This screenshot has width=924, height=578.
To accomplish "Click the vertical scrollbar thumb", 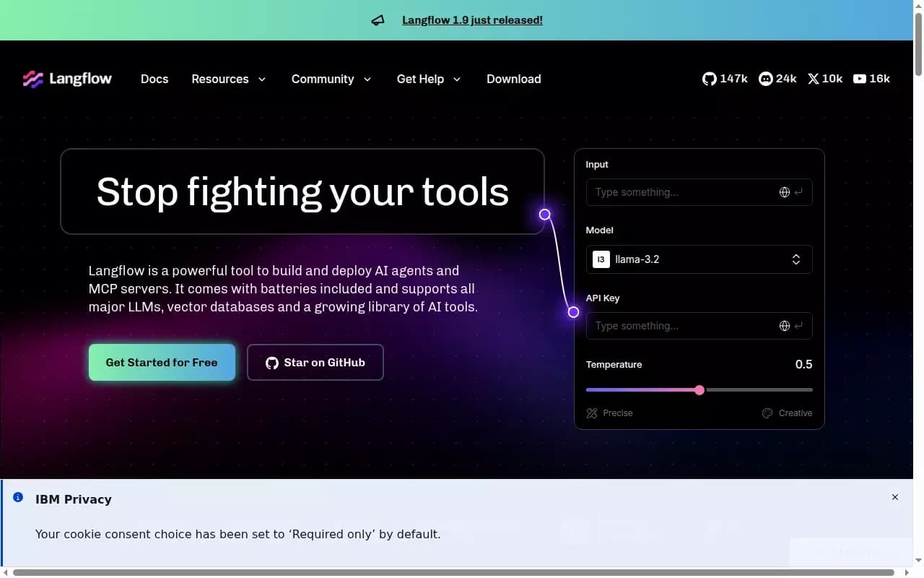I will click(x=918, y=43).
